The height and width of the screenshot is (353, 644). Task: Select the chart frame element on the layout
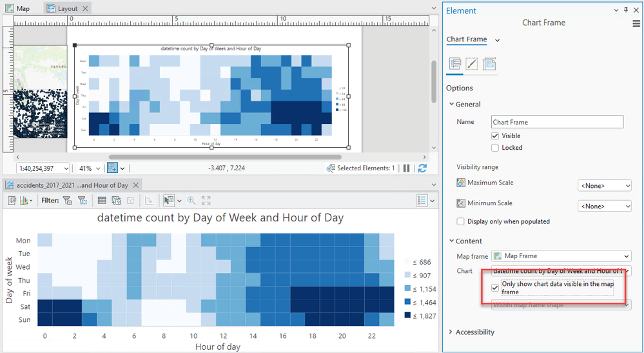(211, 96)
